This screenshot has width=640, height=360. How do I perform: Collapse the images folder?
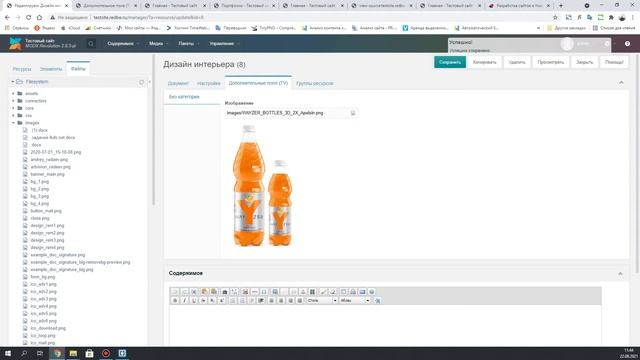(13, 123)
